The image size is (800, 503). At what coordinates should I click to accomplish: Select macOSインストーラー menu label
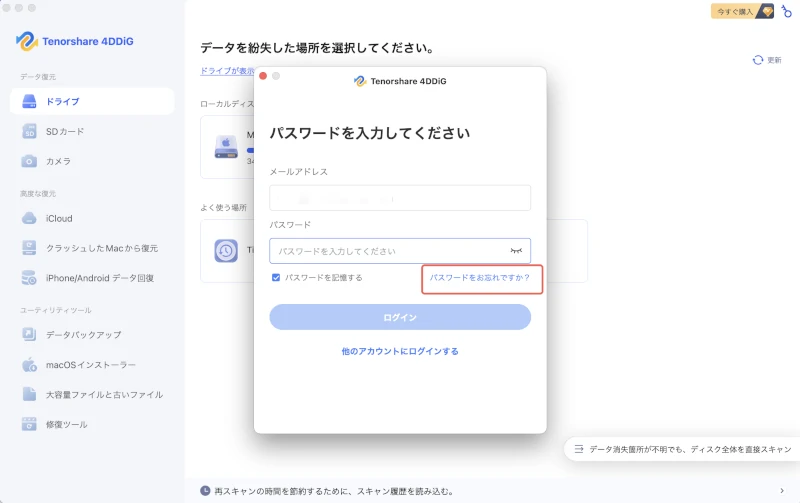[91, 365]
